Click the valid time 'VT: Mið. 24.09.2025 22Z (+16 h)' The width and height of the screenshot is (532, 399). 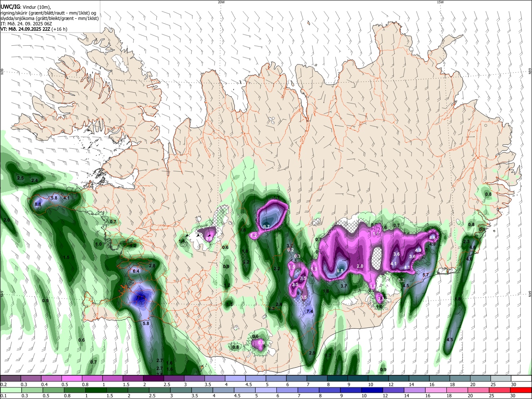[34, 29]
